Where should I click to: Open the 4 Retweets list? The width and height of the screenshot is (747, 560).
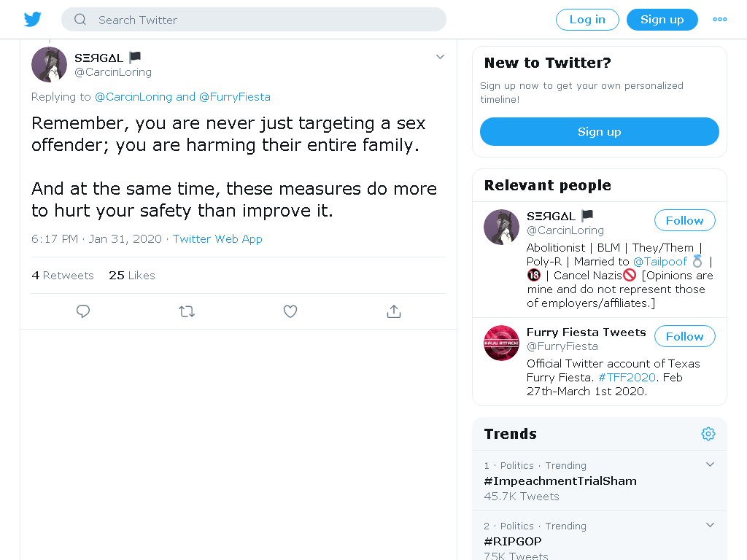63,275
